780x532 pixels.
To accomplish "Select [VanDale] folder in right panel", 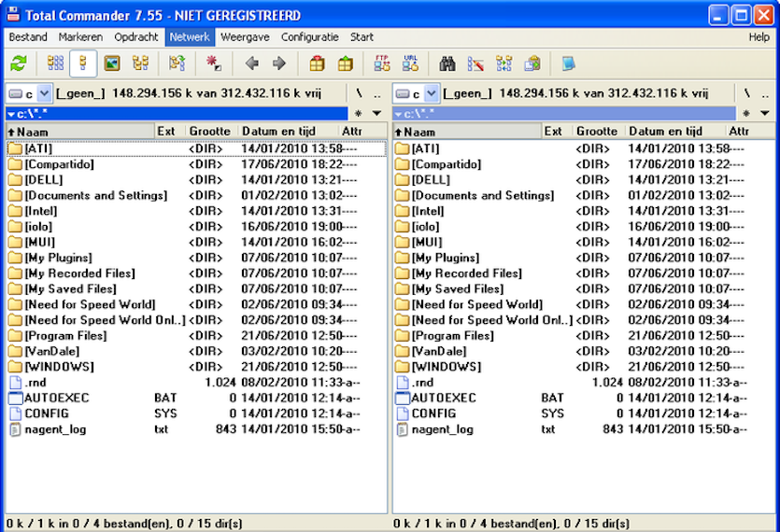I will tap(584, 352).
